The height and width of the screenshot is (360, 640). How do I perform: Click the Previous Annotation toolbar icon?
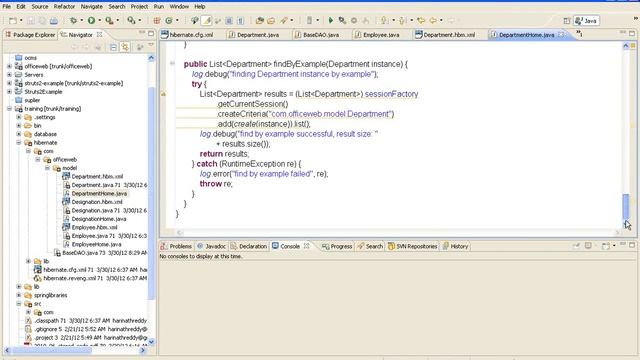[402, 20]
